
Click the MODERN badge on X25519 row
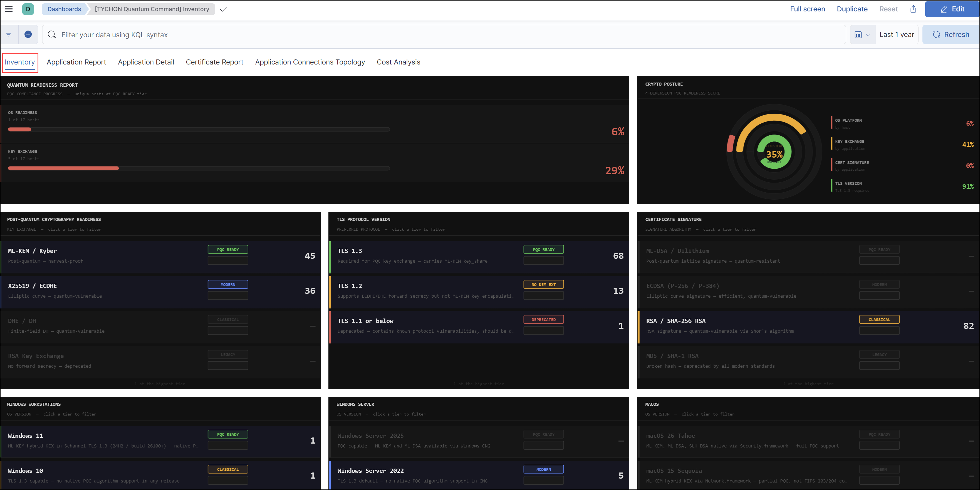click(x=228, y=284)
